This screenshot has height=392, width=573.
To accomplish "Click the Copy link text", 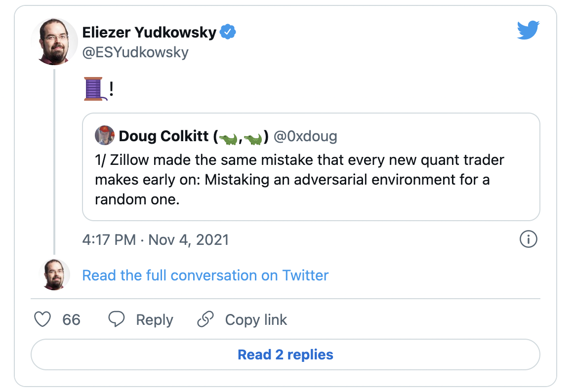I will [x=256, y=320].
